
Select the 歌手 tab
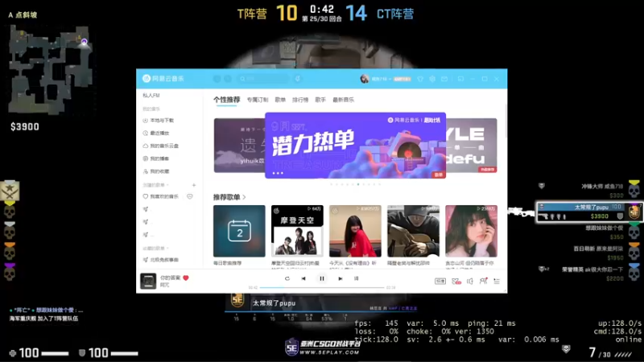320,100
